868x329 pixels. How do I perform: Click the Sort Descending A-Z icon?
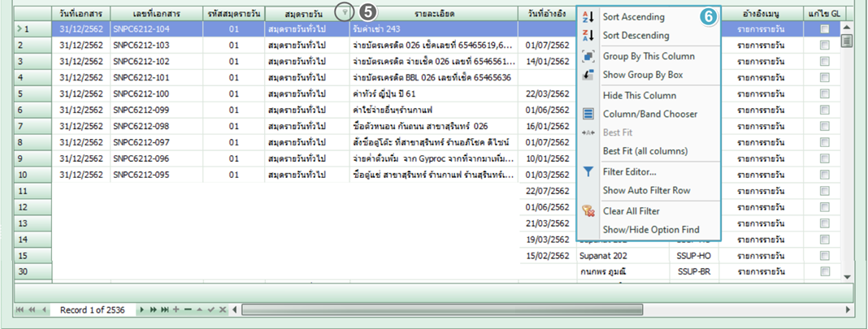(x=589, y=36)
